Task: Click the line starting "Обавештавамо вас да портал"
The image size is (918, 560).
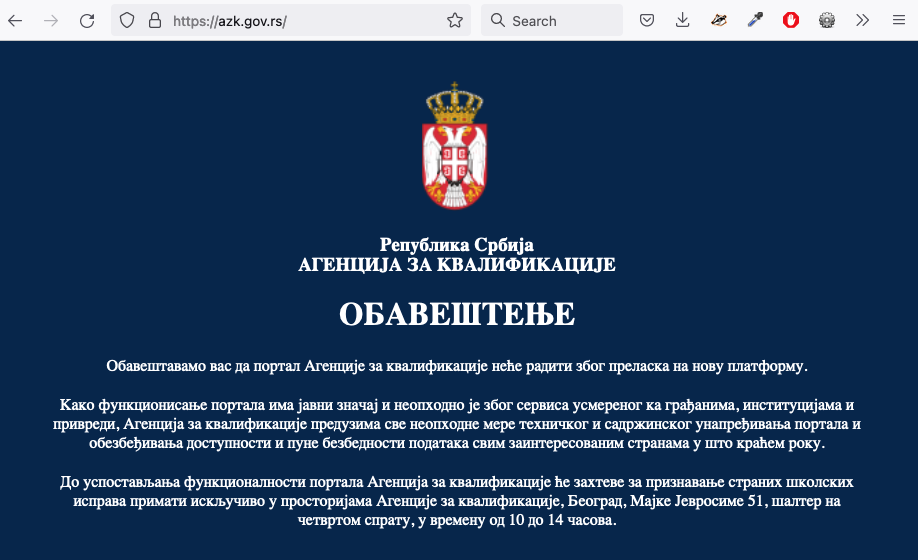Action: coord(457,366)
